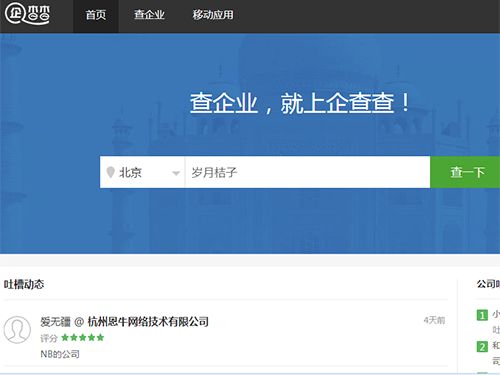Click the green rank 2 badge
The image size is (500, 375).
[x=482, y=347]
